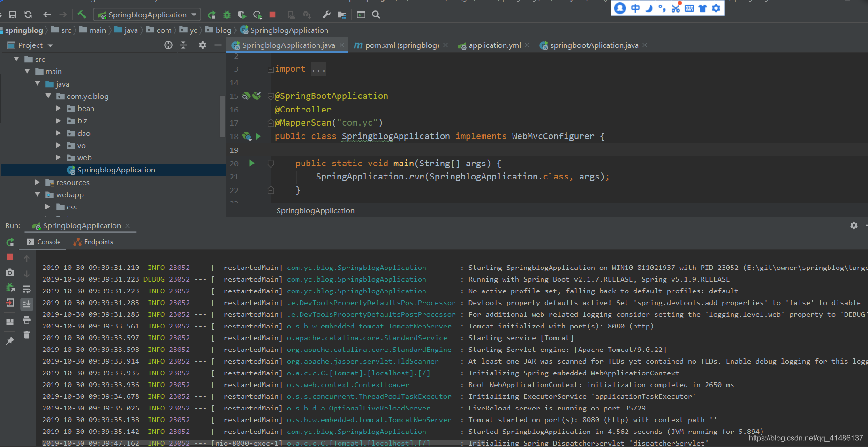Click the Save All toolbar icon
Viewport: 868px width, 447px height.
[x=13, y=15]
